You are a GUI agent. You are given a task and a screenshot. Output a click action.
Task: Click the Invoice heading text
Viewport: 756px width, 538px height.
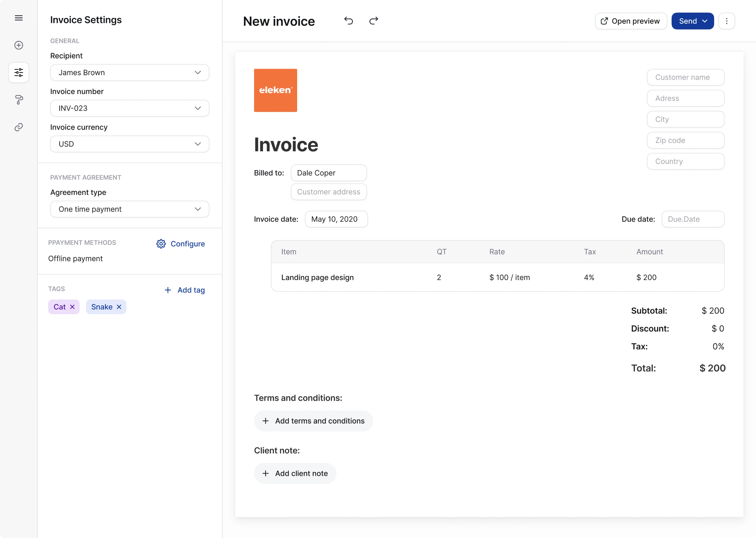pyautogui.click(x=286, y=144)
